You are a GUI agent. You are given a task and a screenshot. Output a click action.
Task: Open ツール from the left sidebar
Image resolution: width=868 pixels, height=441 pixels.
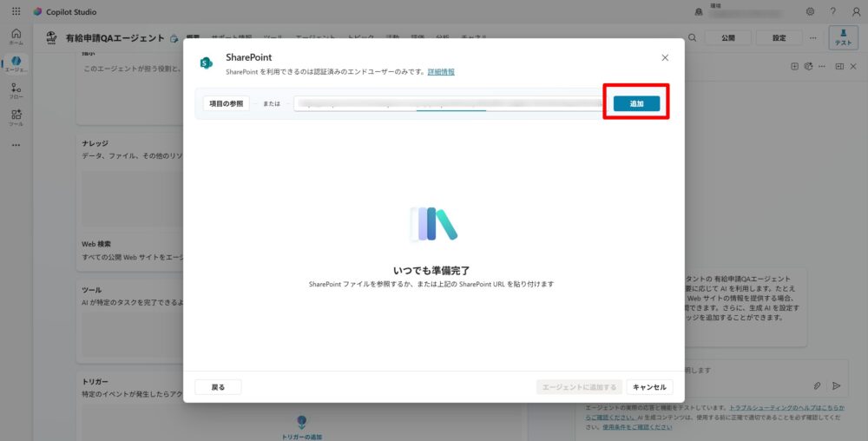click(x=16, y=117)
